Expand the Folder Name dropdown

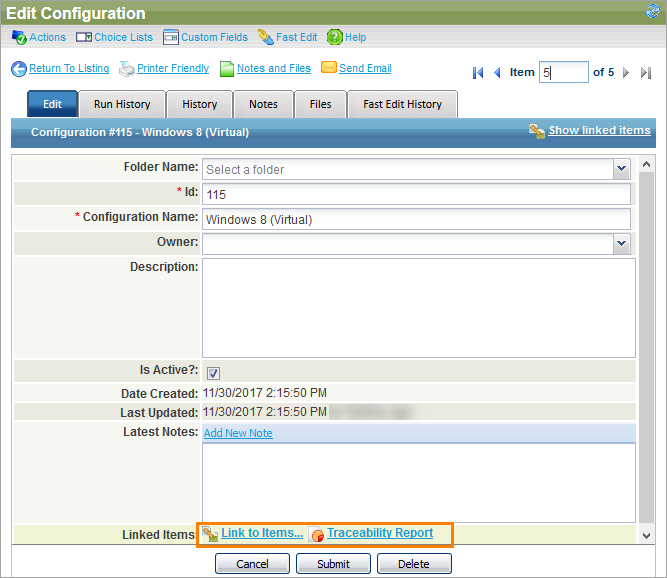point(621,169)
